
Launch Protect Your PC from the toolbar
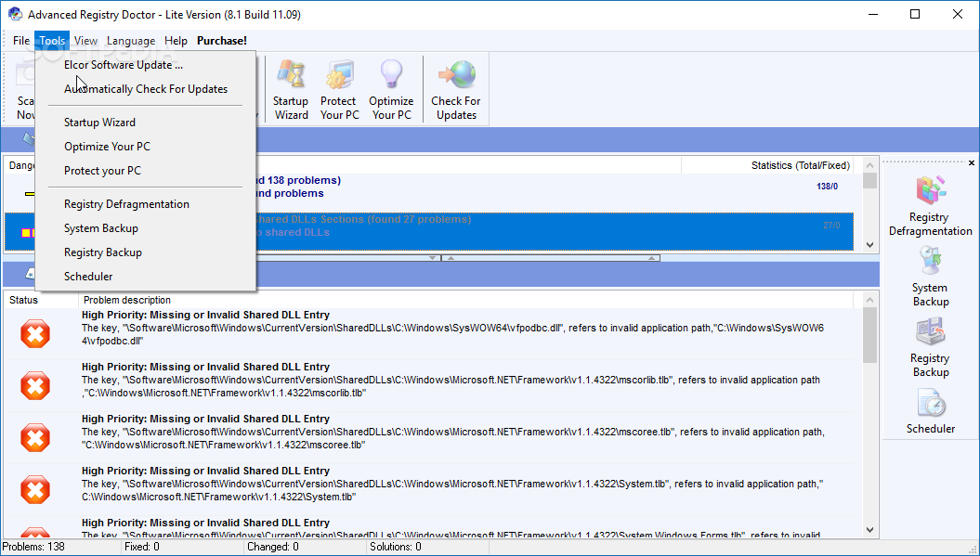pos(339,89)
